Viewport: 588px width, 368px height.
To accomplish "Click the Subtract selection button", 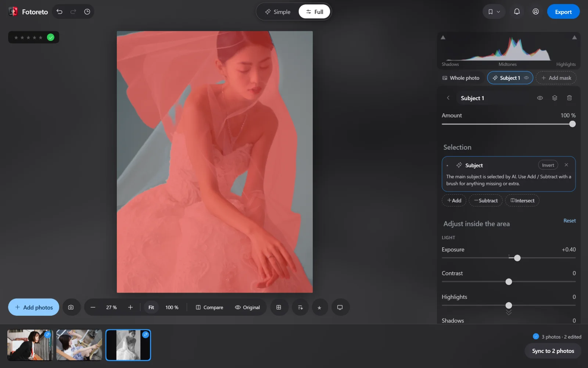I will tap(485, 201).
